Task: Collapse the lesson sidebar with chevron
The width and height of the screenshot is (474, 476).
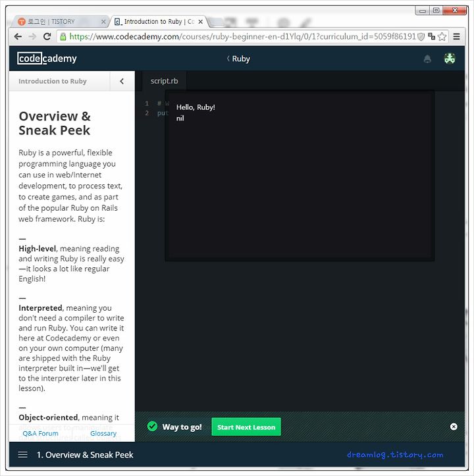Action: coord(122,81)
